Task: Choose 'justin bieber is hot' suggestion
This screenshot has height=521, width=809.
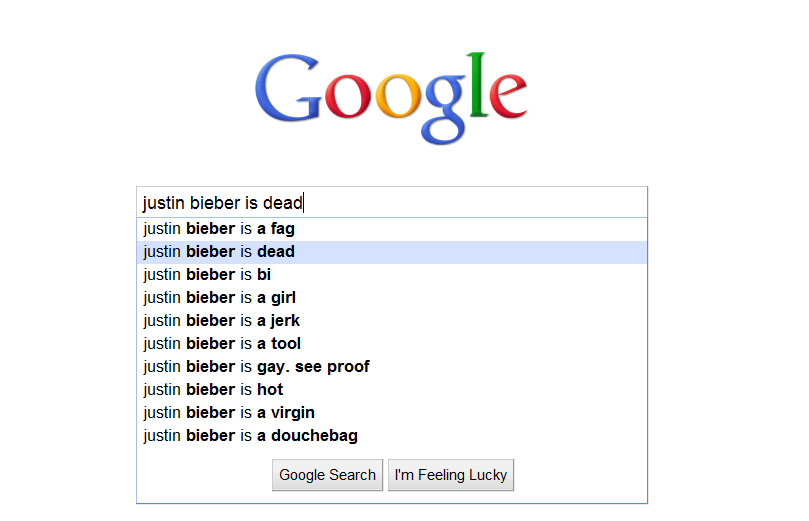Action: 213,390
